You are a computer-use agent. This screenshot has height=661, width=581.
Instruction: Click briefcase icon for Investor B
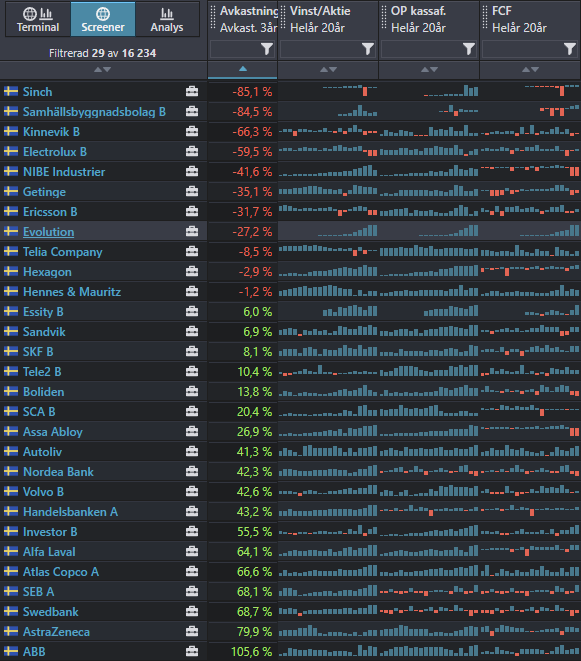click(192, 531)
